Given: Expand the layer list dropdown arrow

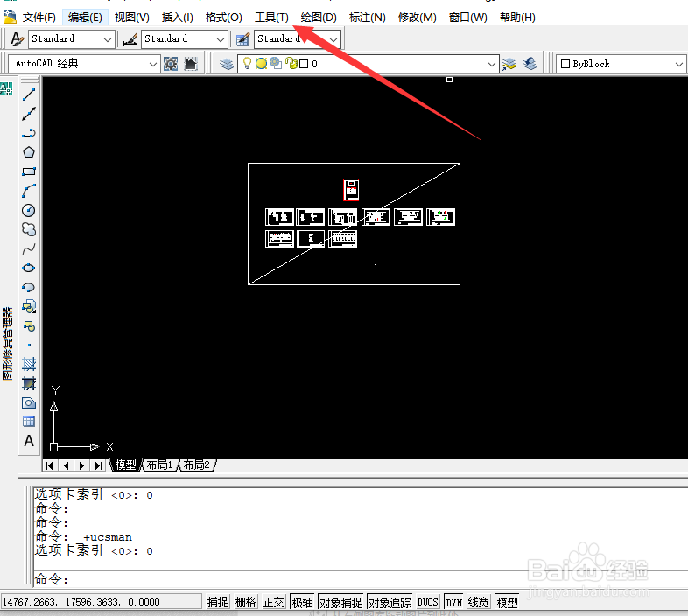Looking at the screenshot, I should 492,64.
